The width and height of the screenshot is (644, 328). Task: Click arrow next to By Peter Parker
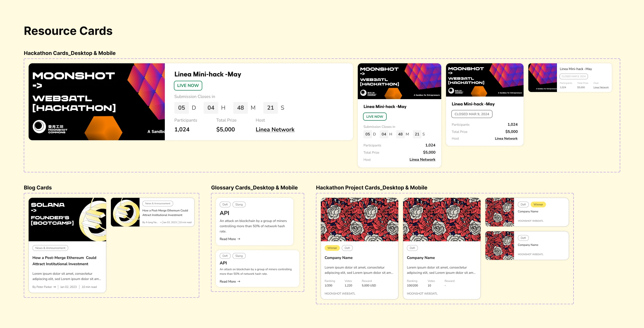click(x=54, y=287)
